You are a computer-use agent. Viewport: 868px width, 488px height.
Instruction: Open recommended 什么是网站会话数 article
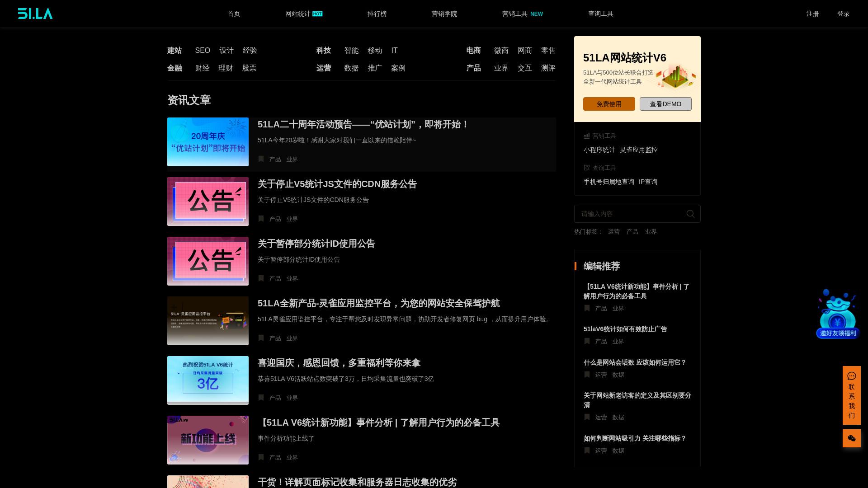pyautogui.click(x=635, y=362)
